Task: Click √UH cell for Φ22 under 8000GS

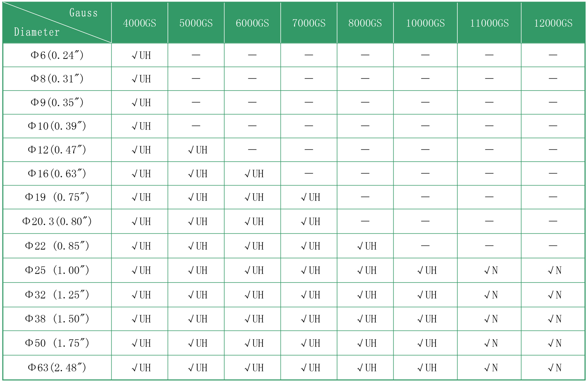Action: tap(367, 246)
